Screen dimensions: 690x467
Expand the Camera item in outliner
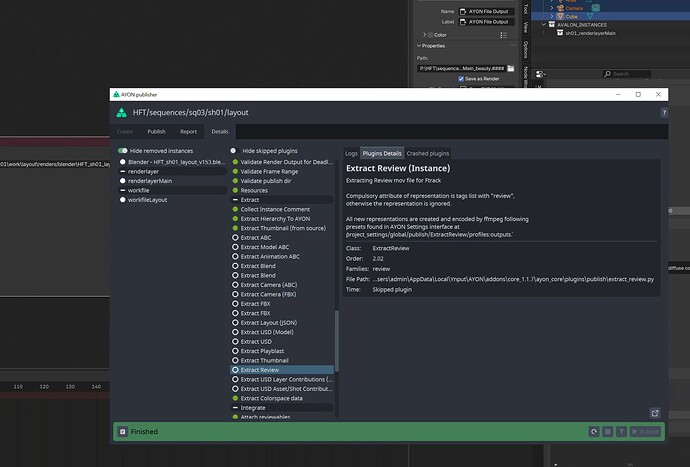552,8
